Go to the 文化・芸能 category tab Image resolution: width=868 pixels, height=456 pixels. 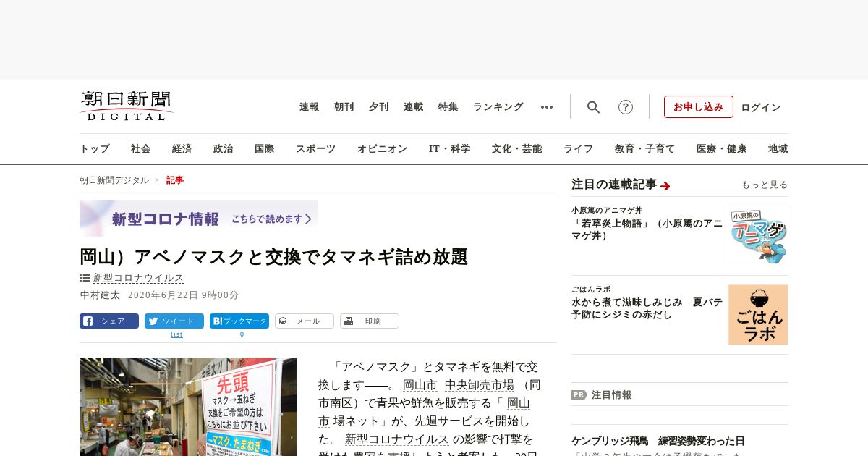pyautogui.click(x=517, y=149)
